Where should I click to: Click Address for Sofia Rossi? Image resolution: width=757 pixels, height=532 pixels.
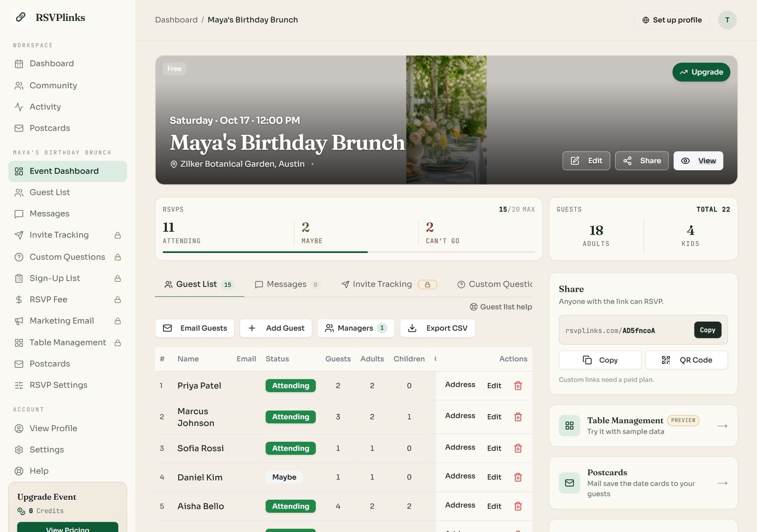tap(460, 447)
